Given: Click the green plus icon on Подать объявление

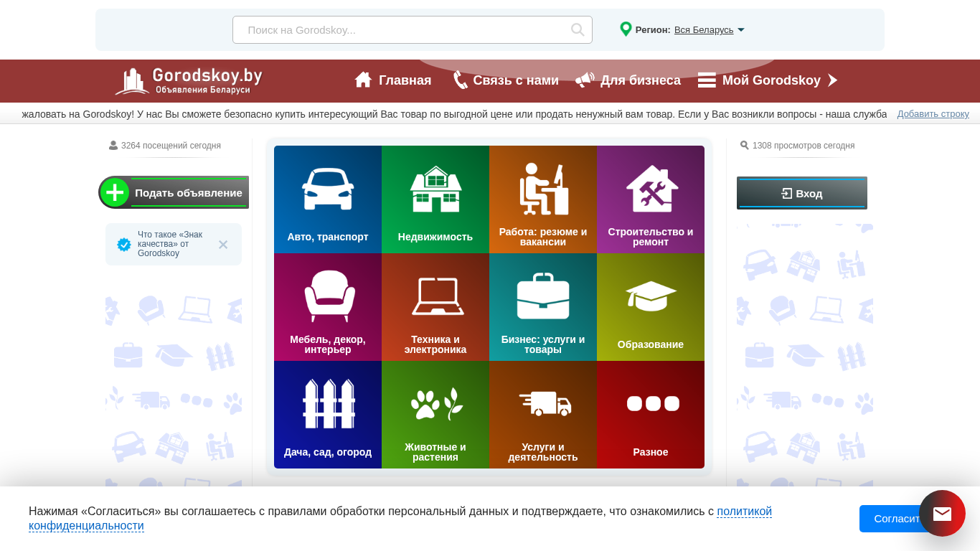Looking at the screenshot, I should pos(115,192).
